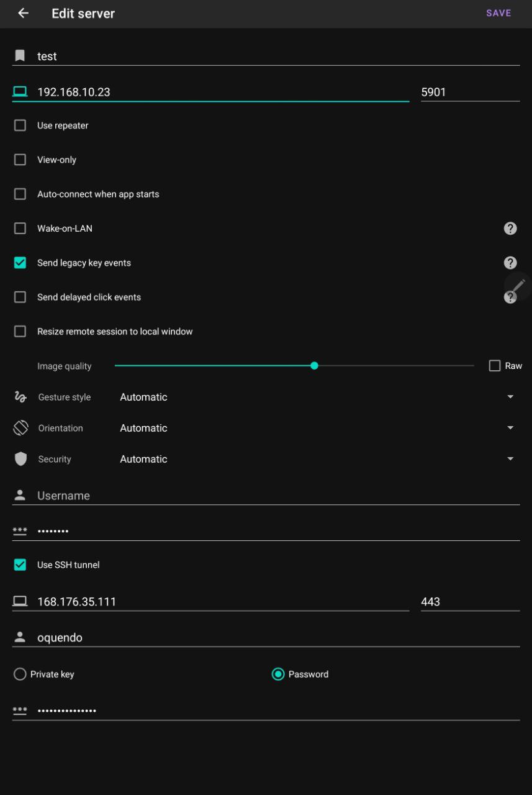Click the username person icon
The width and height of the screenshot is (532, 795).
[20, 495]
